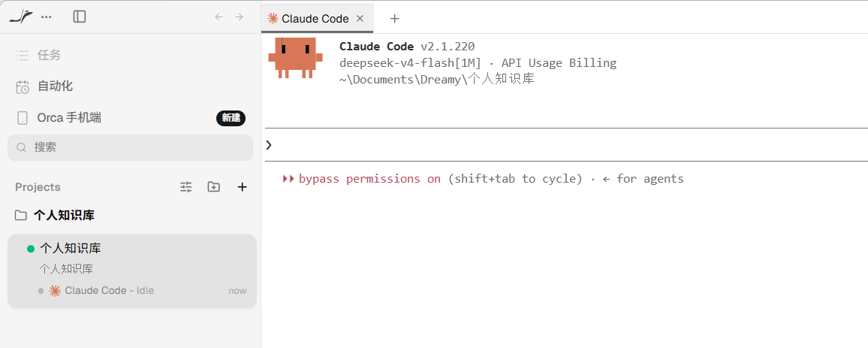868x348 pixels.
Task: Focus the 搜索 search field
Action: click(131, 147)
